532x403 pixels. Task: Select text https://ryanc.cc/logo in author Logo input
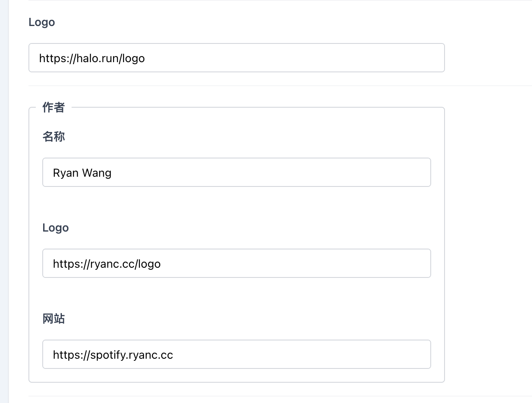pyautogui.click(x=106, y=263)
